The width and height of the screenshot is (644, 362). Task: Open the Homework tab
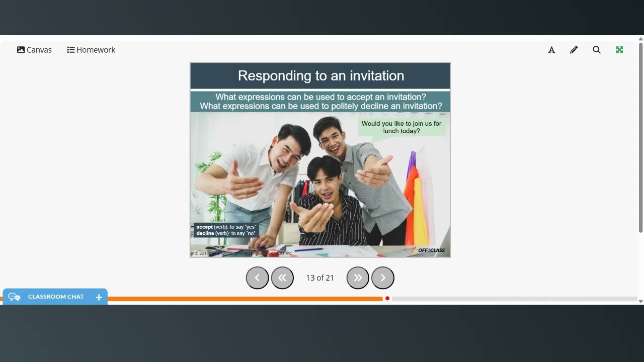91,50
